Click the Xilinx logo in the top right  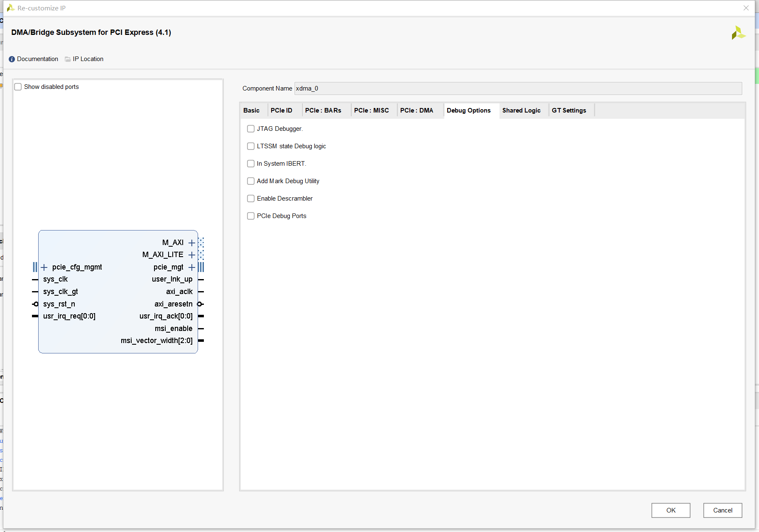pos(738,33)
